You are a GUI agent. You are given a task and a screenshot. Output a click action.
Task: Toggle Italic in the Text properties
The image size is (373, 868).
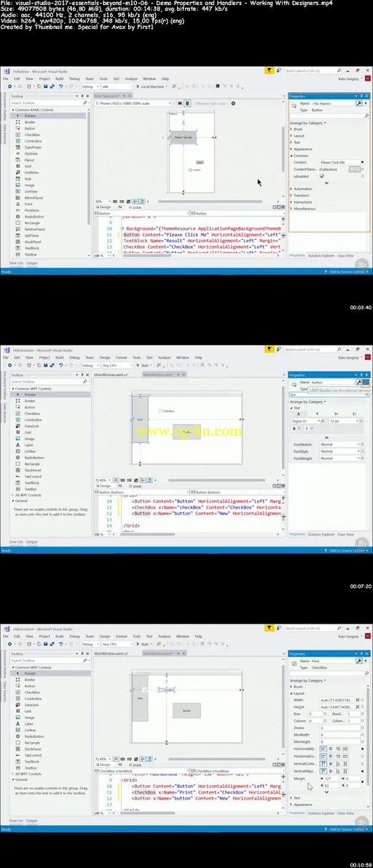[x=306, y=429]
